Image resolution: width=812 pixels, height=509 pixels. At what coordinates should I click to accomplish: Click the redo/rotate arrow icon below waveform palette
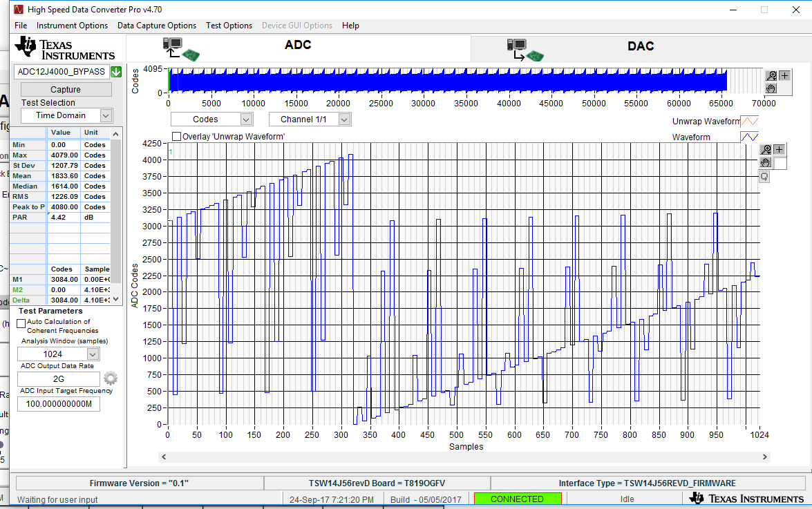coord(764,177)
